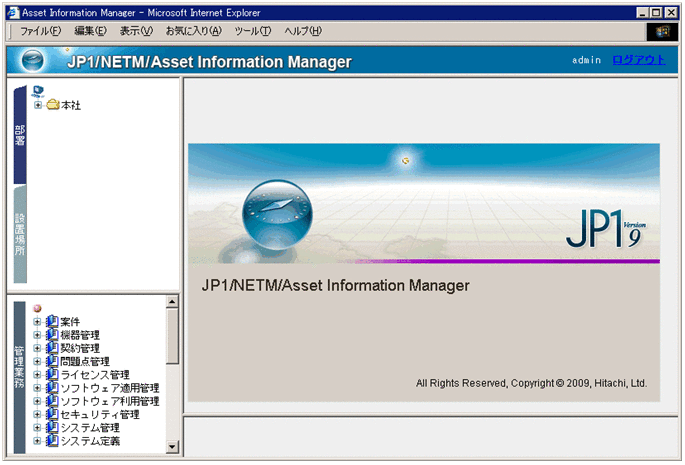Image resolution: width=685 pixels, height=465 pixels.
Task: Click the admin user name text
Action: point(587,60)
